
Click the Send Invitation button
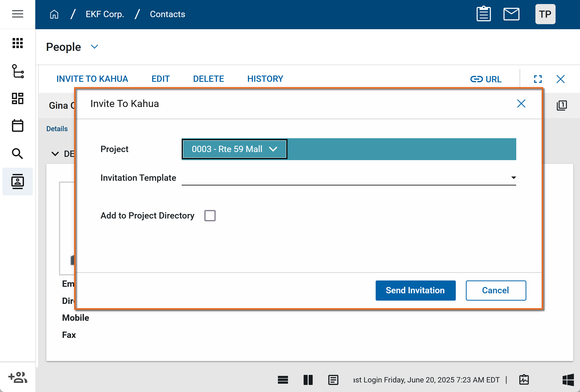[415, 290]
